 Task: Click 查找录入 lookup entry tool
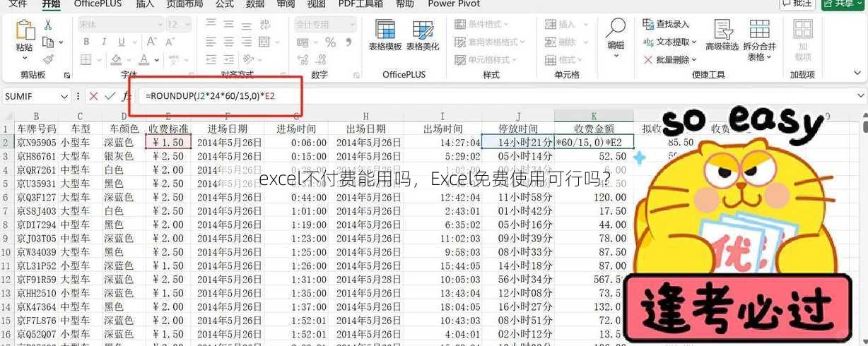coord(666,25)
